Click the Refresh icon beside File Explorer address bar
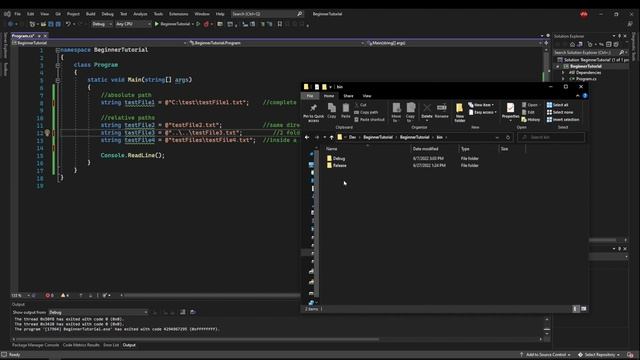The image size is (640, 360). point(508,138)
